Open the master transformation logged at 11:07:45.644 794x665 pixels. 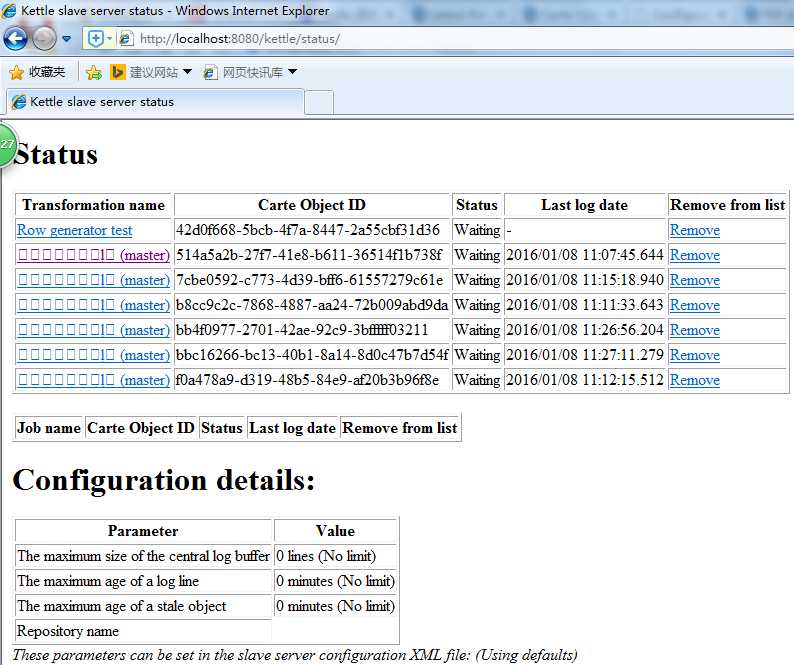[94, 255]
